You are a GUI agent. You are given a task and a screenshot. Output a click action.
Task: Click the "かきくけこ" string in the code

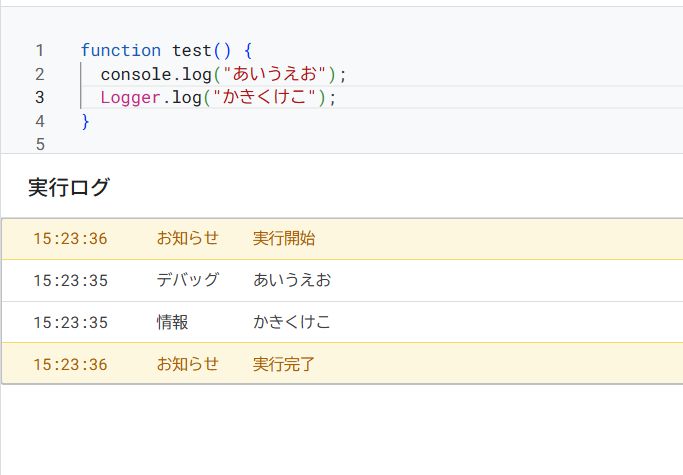[269, 97]
